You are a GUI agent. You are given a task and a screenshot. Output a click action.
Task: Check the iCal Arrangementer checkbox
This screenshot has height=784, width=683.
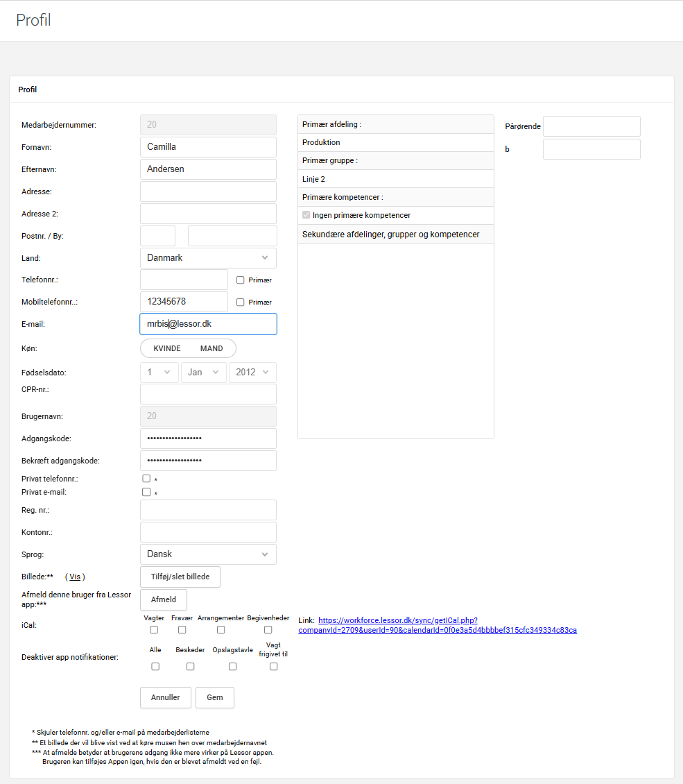pos(221,630)
